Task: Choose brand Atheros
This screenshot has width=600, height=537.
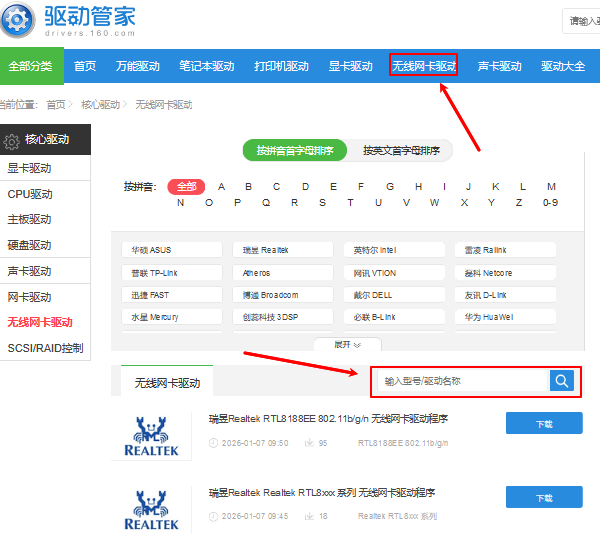Action: (x=283, y=273)
